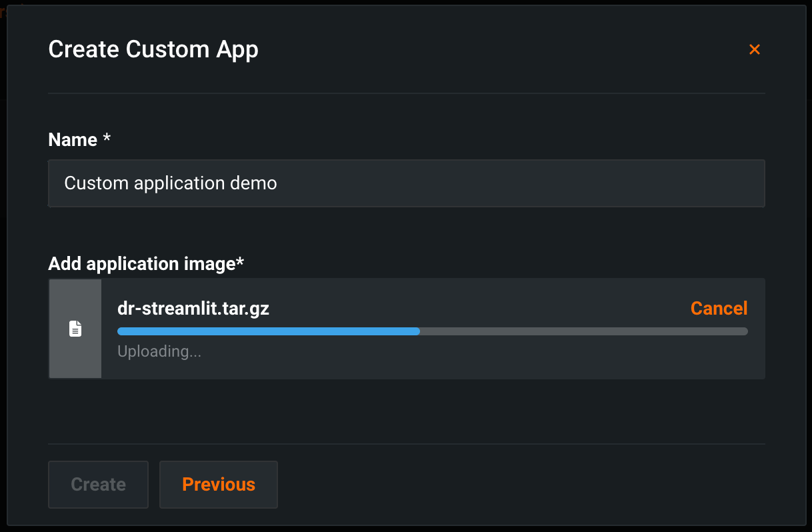
Task: Click the gray unfilled part of the progress bar
Action: point(580,331)
